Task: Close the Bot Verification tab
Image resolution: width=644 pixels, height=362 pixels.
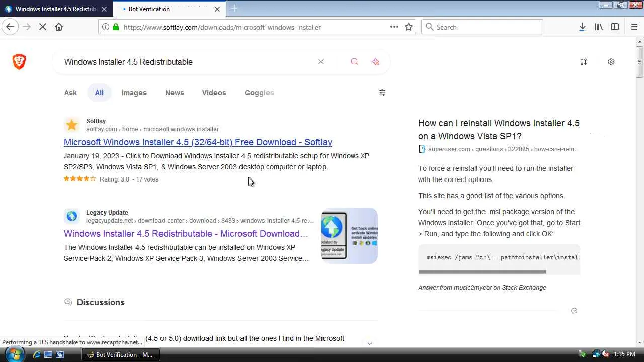Action: pos(217,9)
